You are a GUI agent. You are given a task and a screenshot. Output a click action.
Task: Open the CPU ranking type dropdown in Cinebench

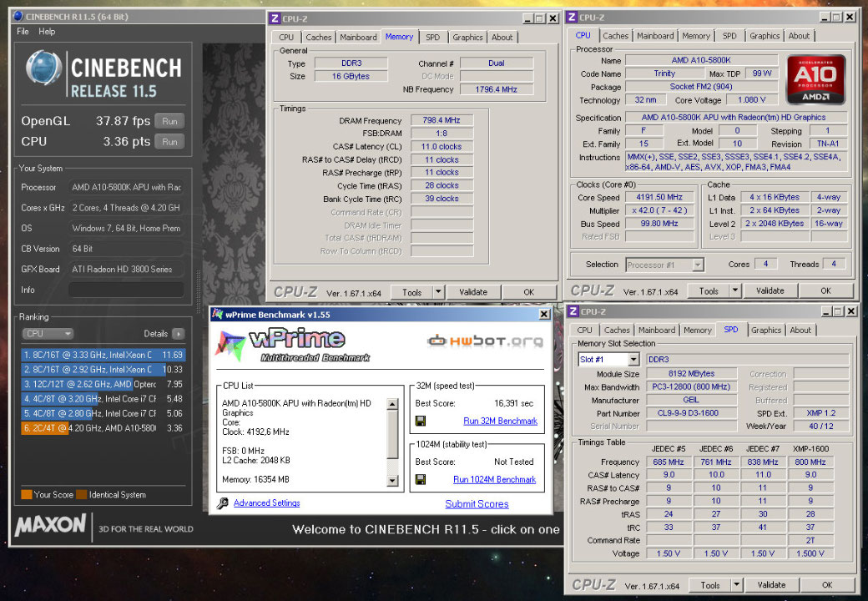pyautogui.click(x=48, y=334)
